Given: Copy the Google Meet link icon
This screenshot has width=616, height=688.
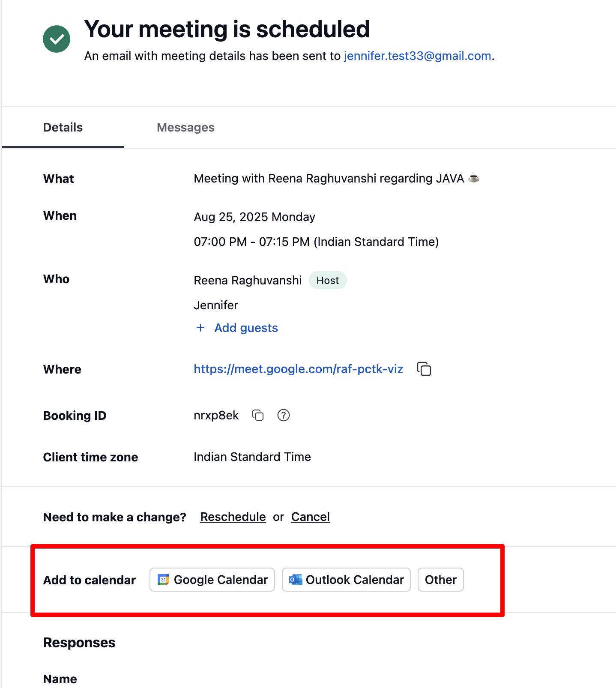Looking at the screenshot, I should click(424, 369).
